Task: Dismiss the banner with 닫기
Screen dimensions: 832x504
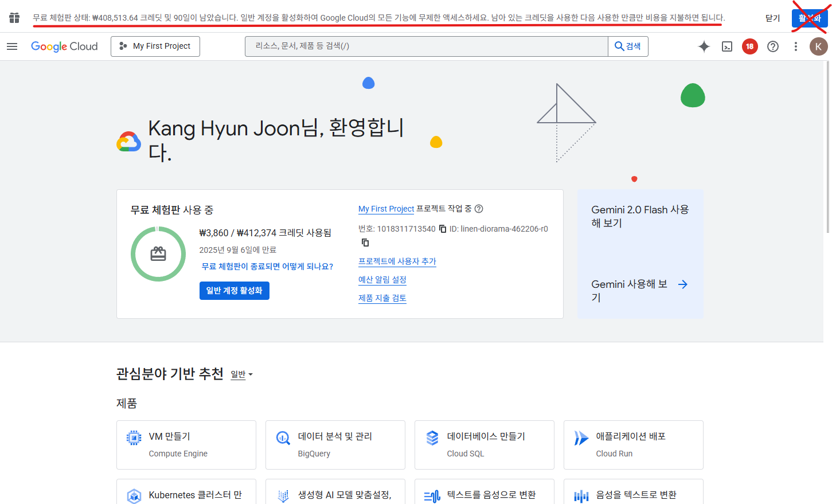Action: pyautogui.click(x=772, y=18)
